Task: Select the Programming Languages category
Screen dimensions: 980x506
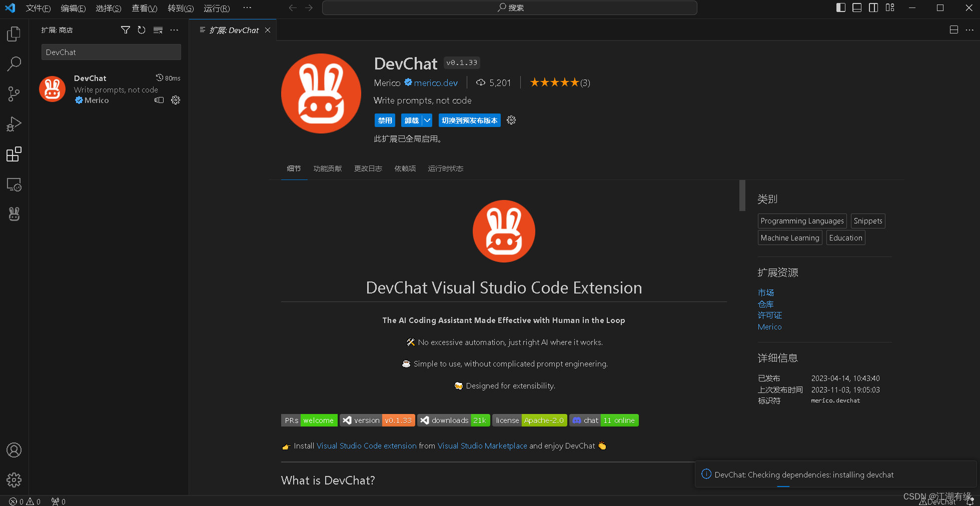Action: 802,221
